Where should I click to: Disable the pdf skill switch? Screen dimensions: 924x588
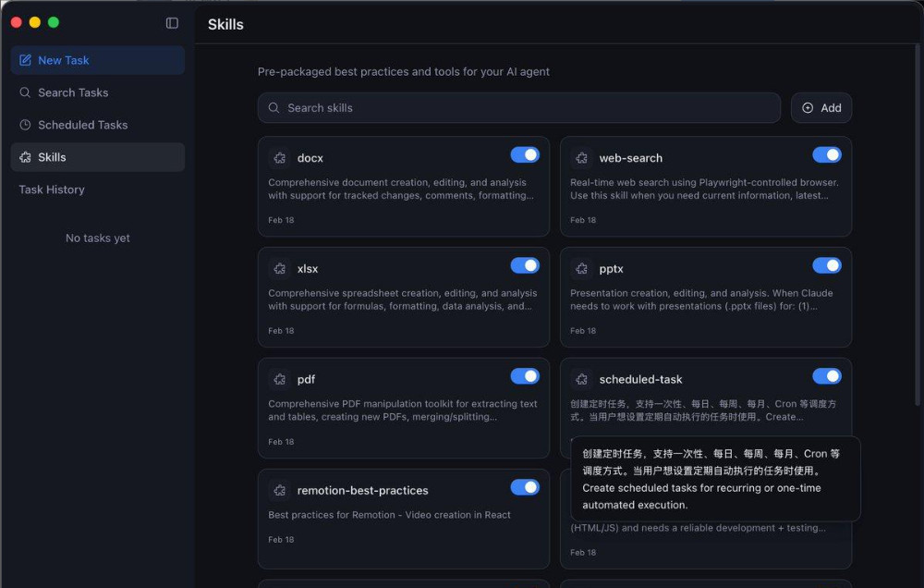(x=525, y=376)
